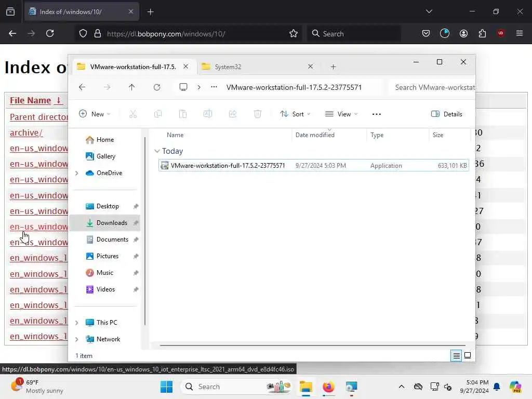
Task: Expand the OneDrive tree node
Action: coord(77,173)
